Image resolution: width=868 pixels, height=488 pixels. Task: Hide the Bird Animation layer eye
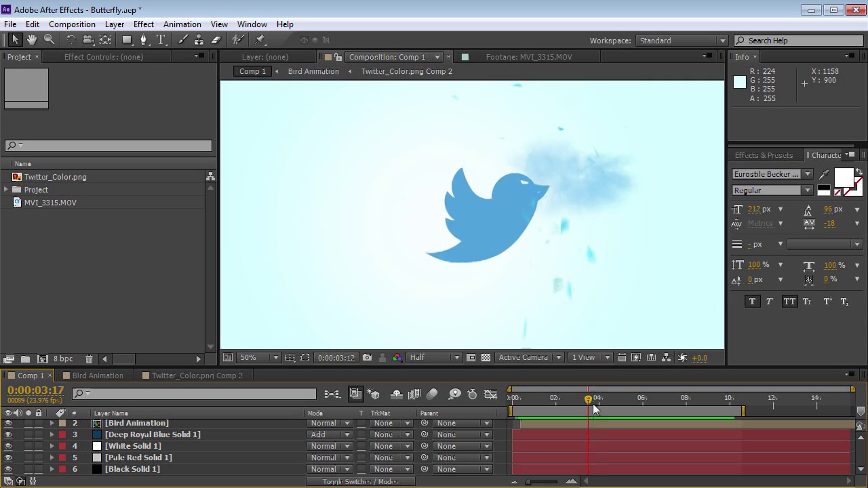tap(8, 423)
